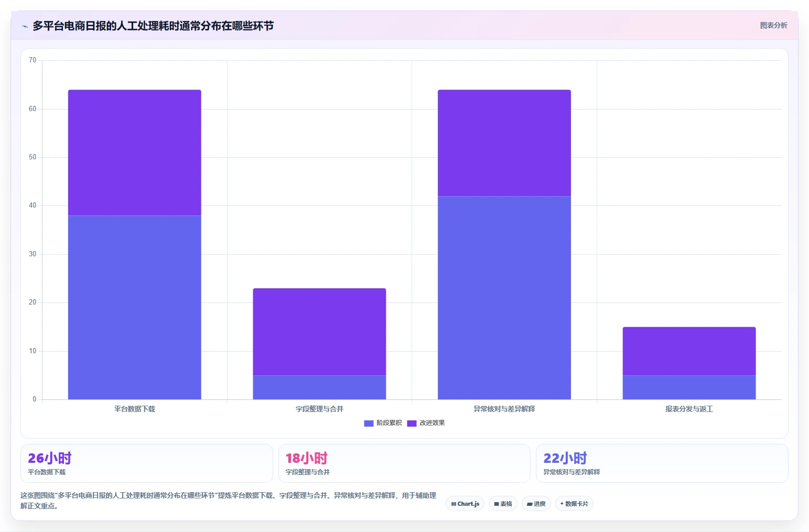Click the 图表分析 tag in the header
The width and height of the screenshot is (809, 532).
point(773,25)
